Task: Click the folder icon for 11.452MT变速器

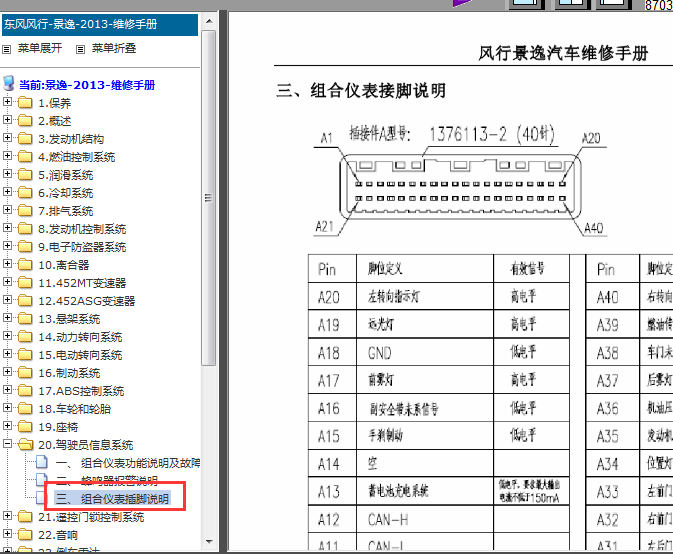Action: point(25,283)
